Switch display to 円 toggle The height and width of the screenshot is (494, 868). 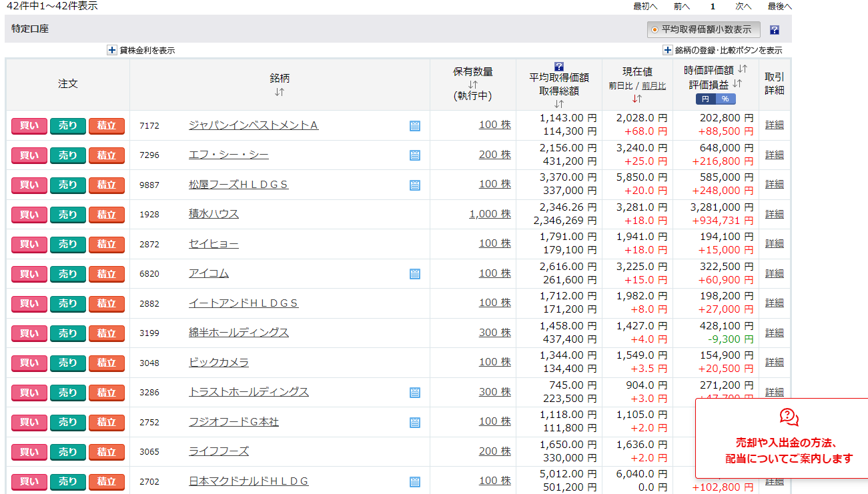coord(705,99)
